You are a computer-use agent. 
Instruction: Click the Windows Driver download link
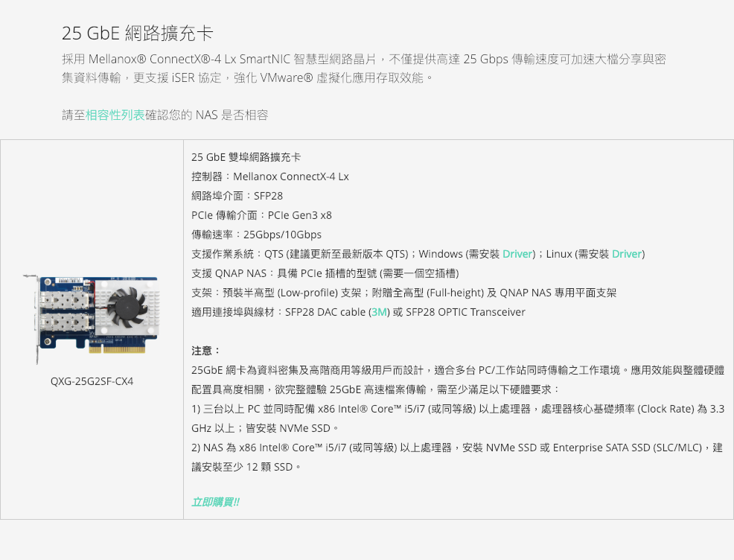pyautogui.click(x=517, y=254)
